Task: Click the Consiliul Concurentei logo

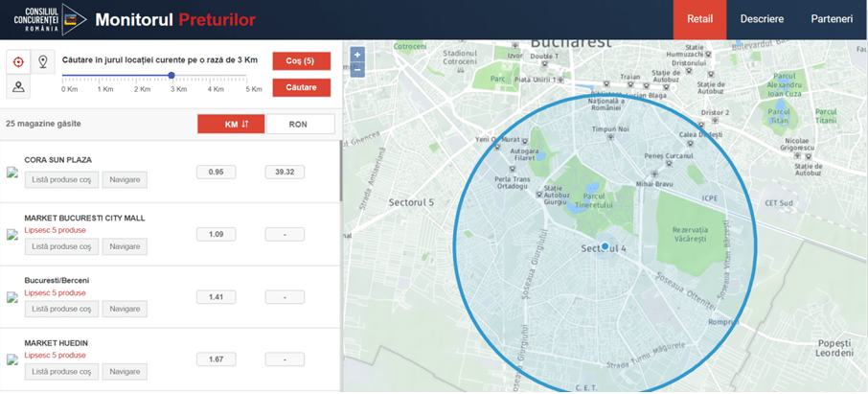Action: (x=51, y=19)
